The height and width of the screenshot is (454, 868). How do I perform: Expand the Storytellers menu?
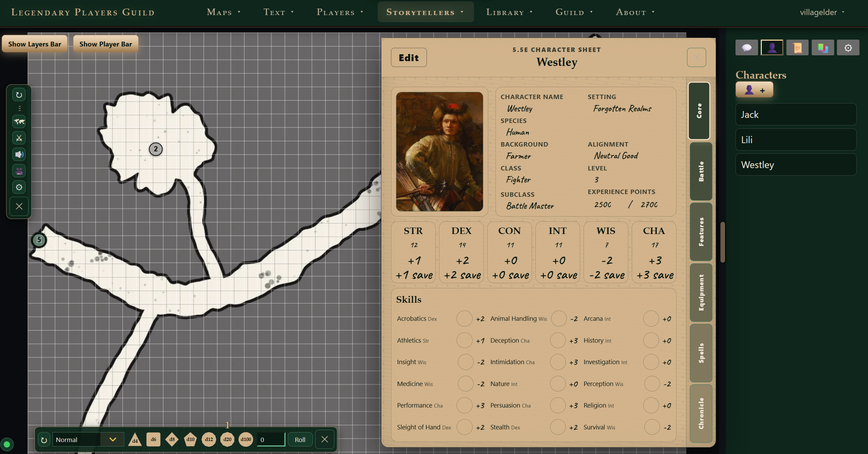tap(425, 12)
